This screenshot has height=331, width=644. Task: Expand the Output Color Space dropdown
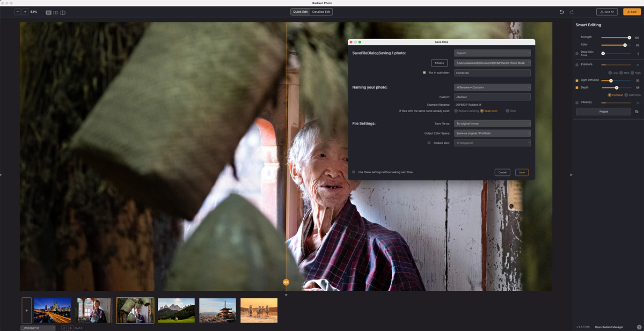pos(492,133)
